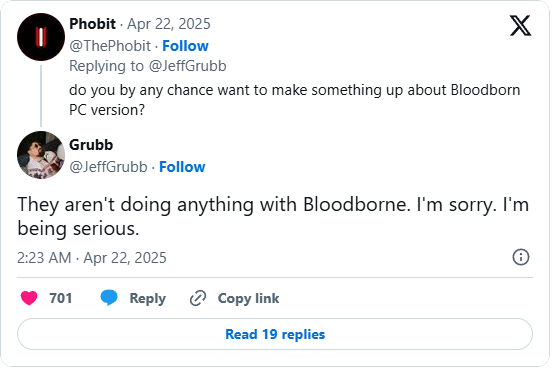Open Grubb's profile photo
The width and height of the screenshot is (552, 369).
click(x=41, y=155)
